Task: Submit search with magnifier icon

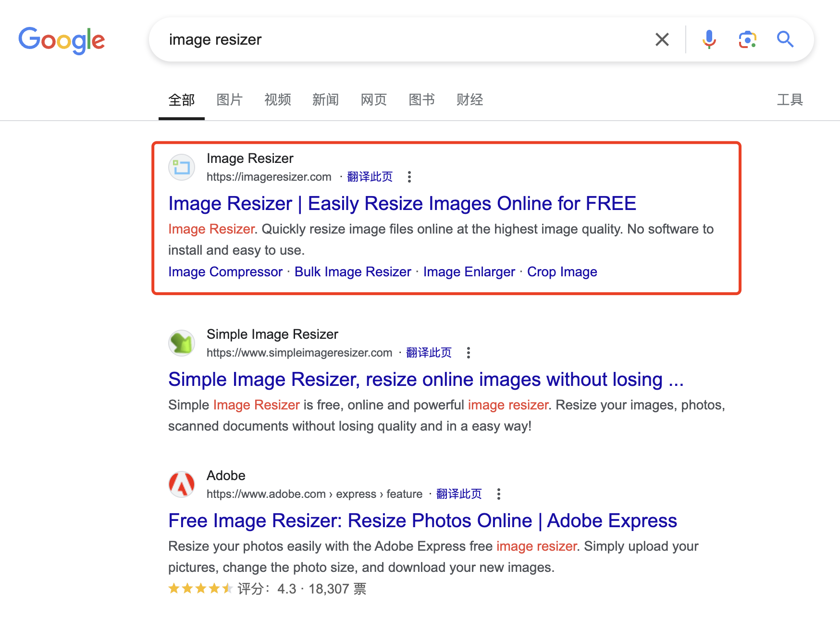Action: pyautogui.click(x=785, y=39)
